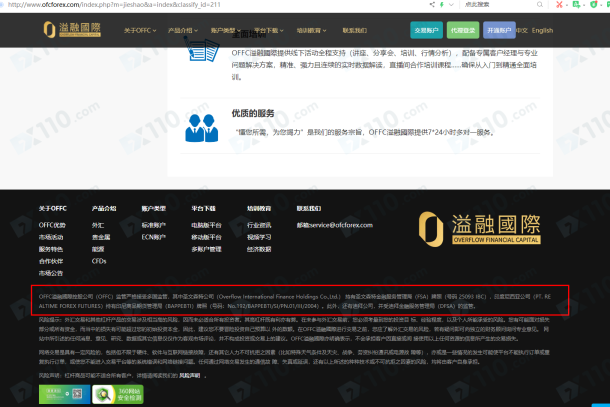Click the 平台下载 footer column heading

point(203,209)
